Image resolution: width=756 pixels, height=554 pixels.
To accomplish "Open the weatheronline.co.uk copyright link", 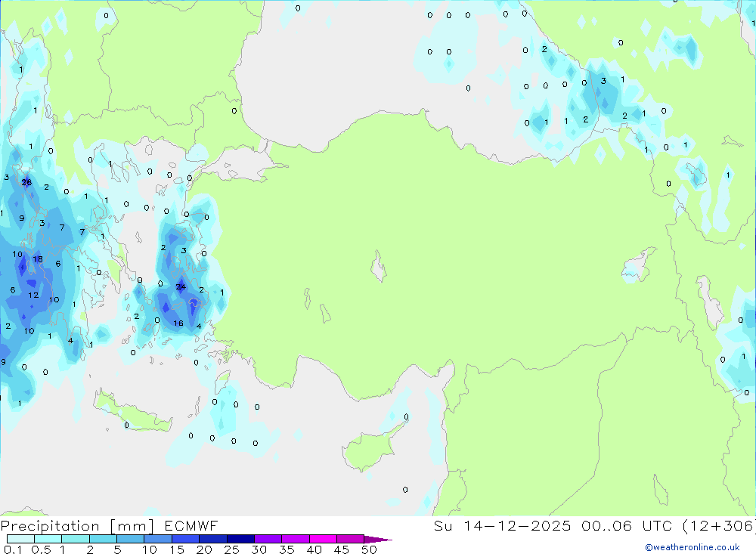I will click(692, 547).
